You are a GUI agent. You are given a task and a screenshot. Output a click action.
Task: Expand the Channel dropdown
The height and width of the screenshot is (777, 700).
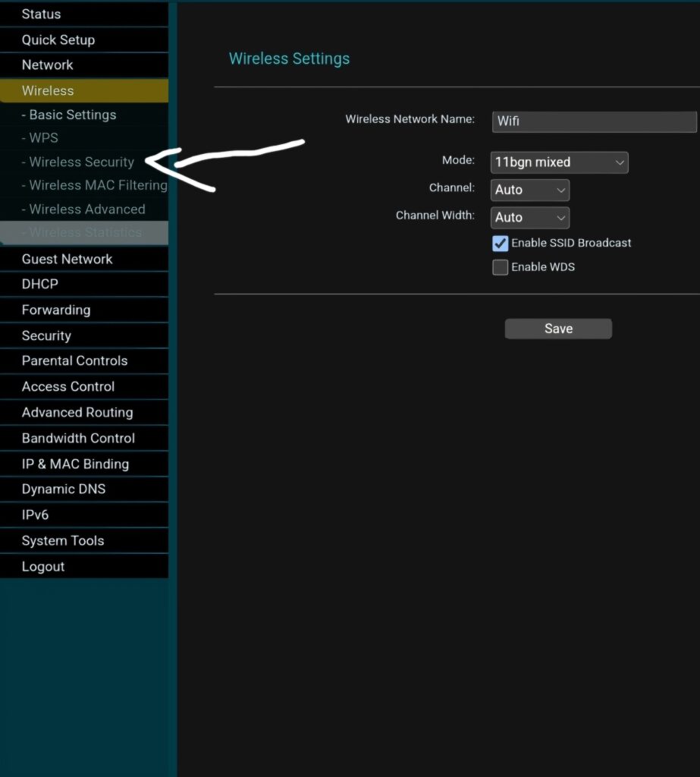(530, 190)
